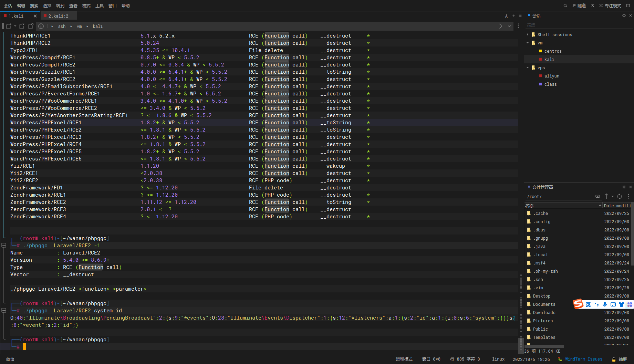Close the 1.kali tab
This screenshot has height=364, width=634.
pos(35,16)
